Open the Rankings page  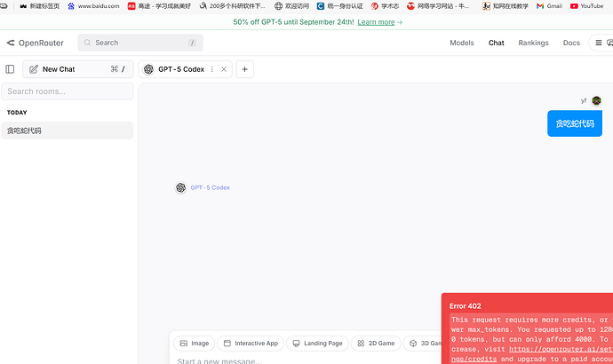click(x=533, y=43)
